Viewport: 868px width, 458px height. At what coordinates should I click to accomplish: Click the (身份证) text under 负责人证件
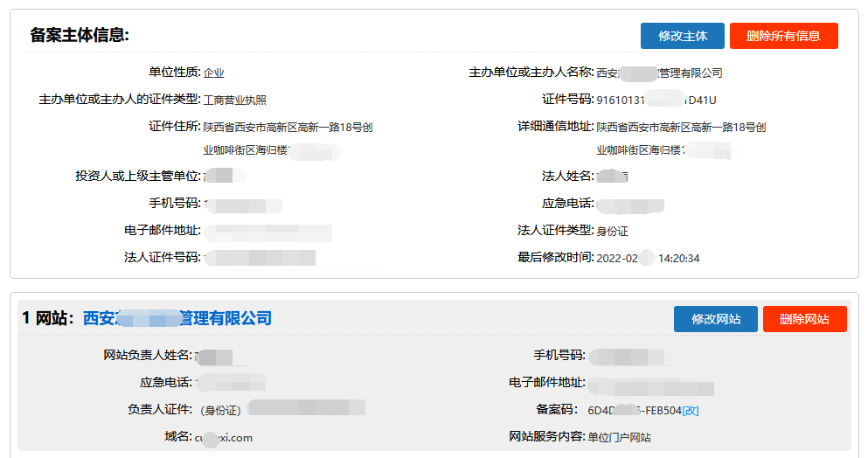(220, 410)
